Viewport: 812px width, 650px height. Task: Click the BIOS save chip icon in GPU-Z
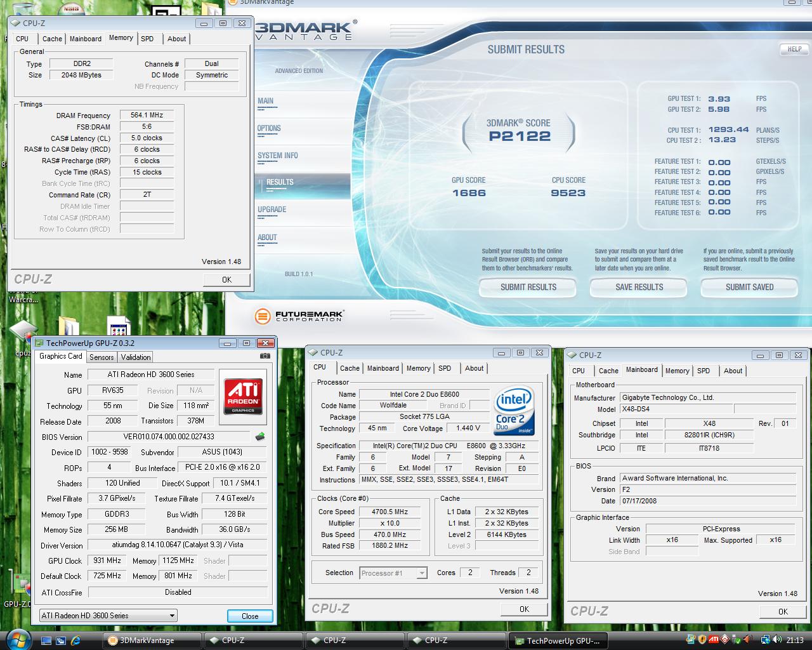(x=259, y=437)
